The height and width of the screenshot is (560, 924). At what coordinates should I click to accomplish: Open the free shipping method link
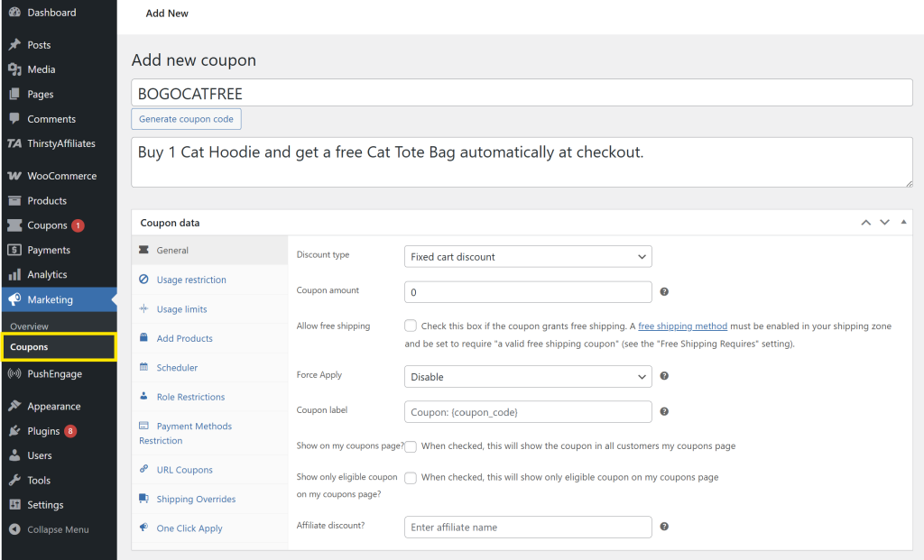pos(682,326)
